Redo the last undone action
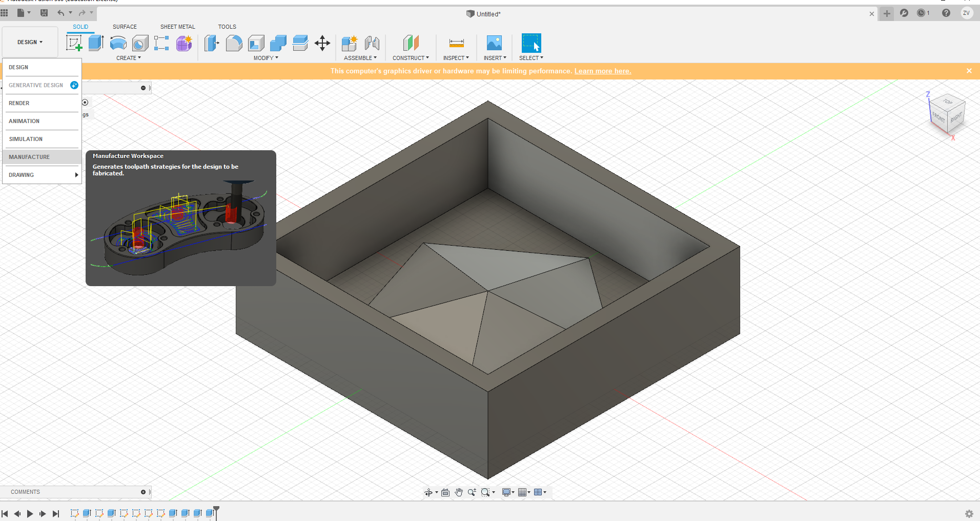This screenshot has width=980, height=521. pyautogui.click(x=82, y=13)
